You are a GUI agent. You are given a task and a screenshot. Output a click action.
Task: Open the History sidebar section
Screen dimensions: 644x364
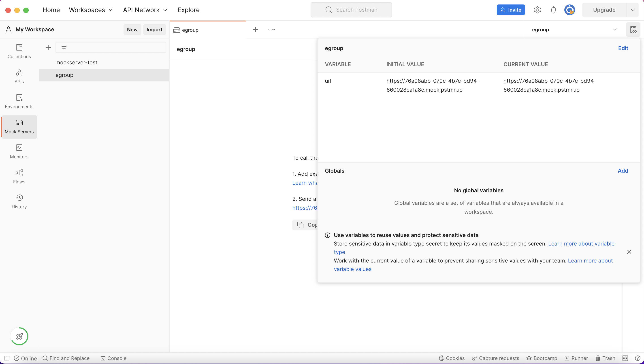click(19, 201)
